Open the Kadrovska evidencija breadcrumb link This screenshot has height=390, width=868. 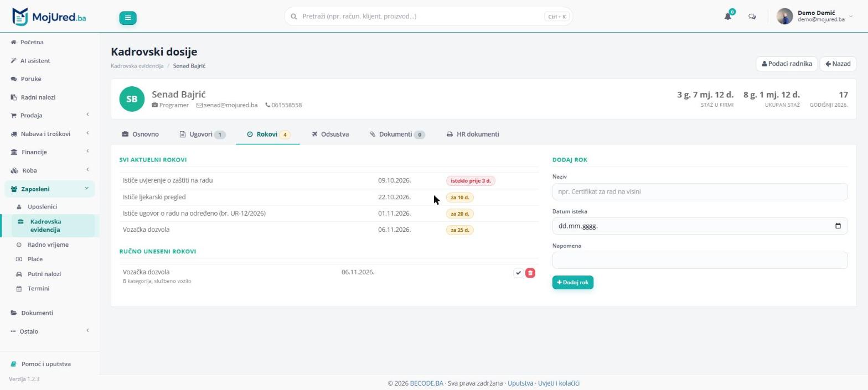[137, 66]
